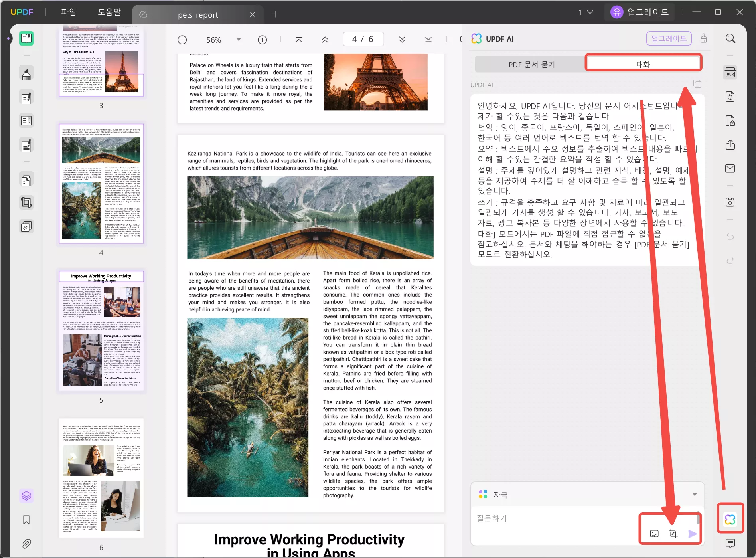This screenshot has height=558, width=756.
Task: Click the 업그레이드 button in the AI panel
Action: (669, 38)
